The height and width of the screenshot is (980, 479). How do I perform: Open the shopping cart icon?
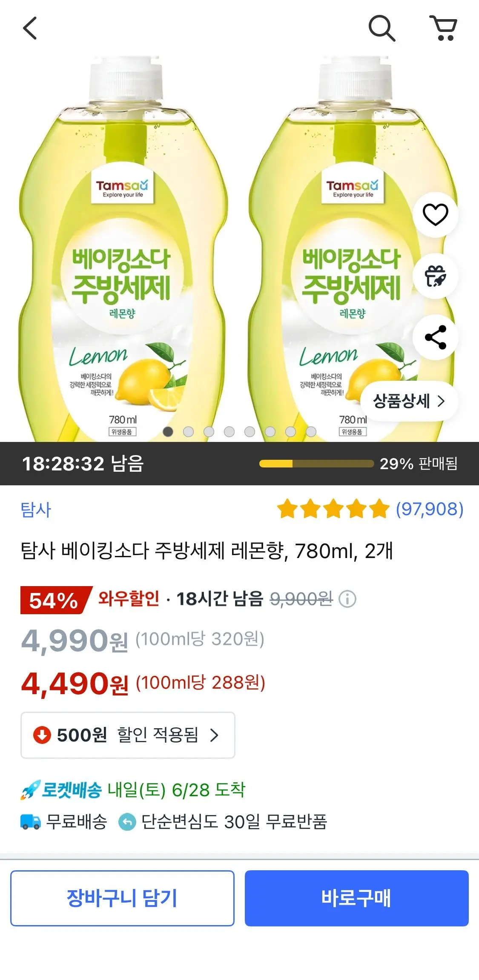[x=444, y=28]
